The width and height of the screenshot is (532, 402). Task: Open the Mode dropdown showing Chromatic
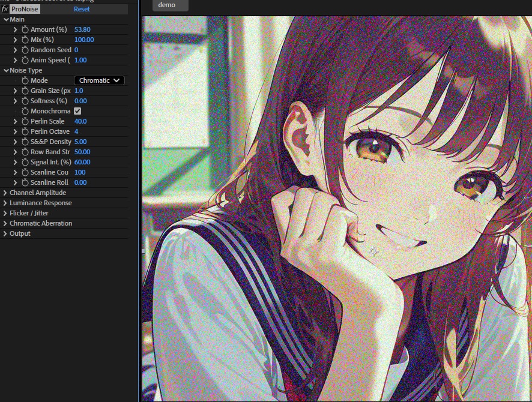pyautogui.click(x=100, y=80)
